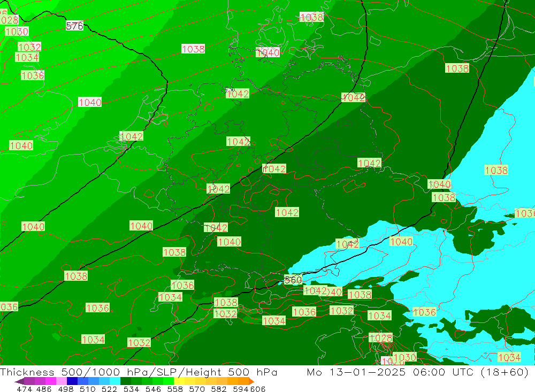Click the purple left arrow of the color scale

19,381
